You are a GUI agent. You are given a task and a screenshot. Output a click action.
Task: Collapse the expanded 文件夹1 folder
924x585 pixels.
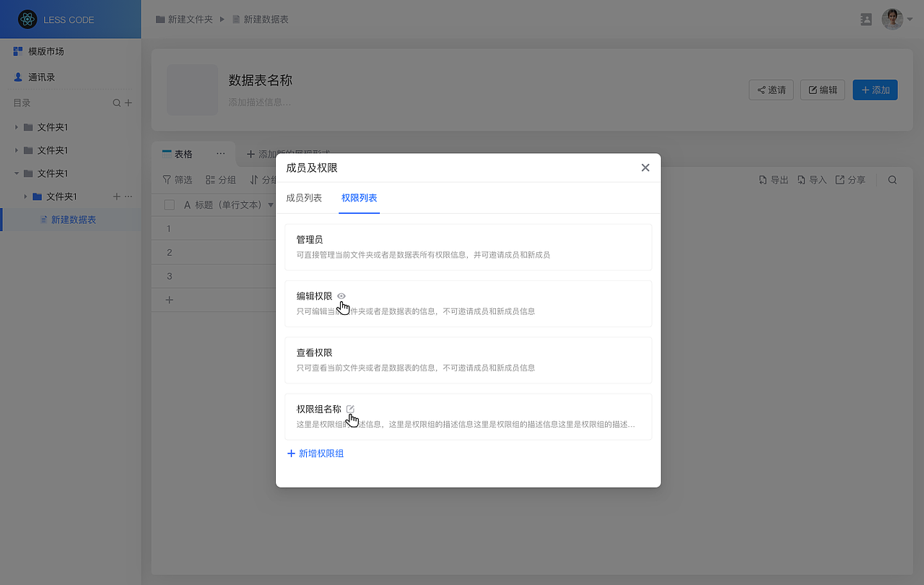(16, 173)
